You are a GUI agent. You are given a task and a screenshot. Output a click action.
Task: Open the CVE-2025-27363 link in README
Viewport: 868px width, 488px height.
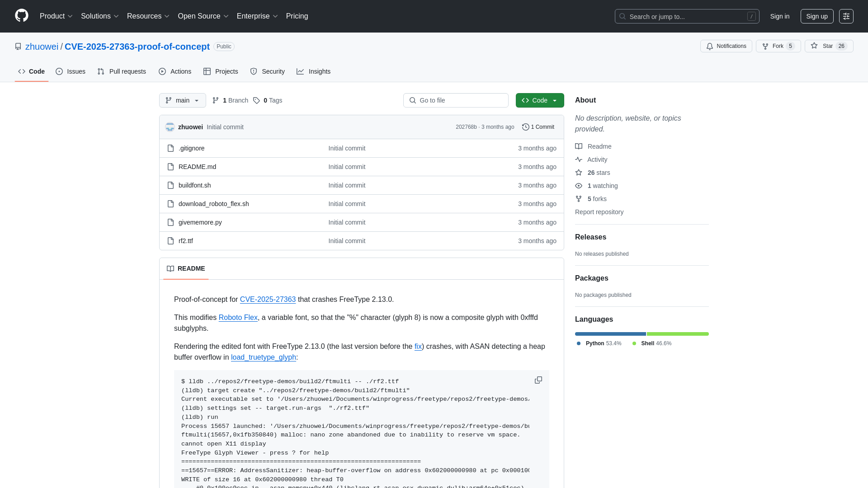268,300
